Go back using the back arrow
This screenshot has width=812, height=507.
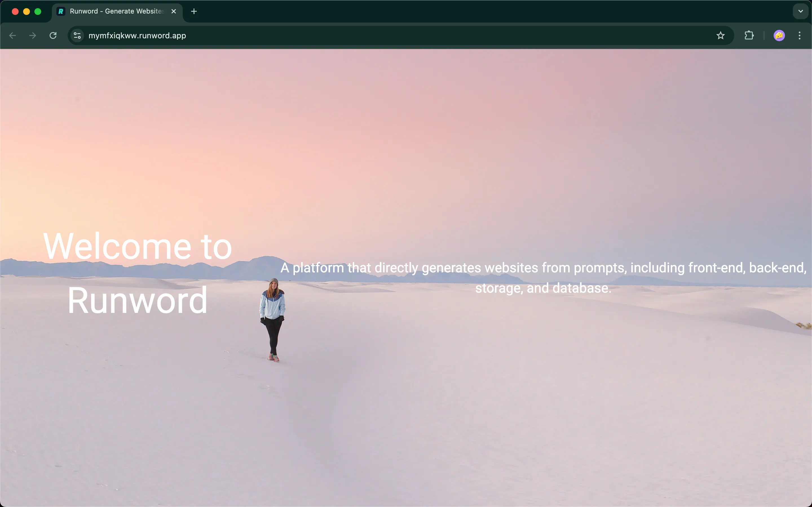(13, 35)
